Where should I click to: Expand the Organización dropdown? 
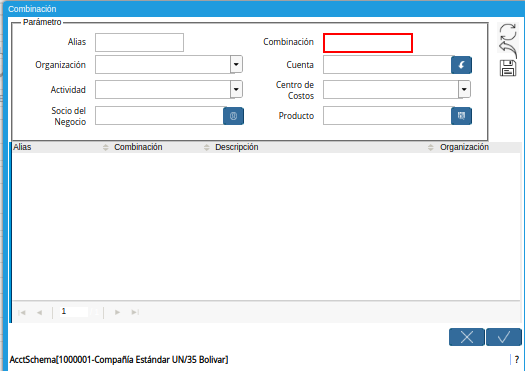click(x=236, y=64)
